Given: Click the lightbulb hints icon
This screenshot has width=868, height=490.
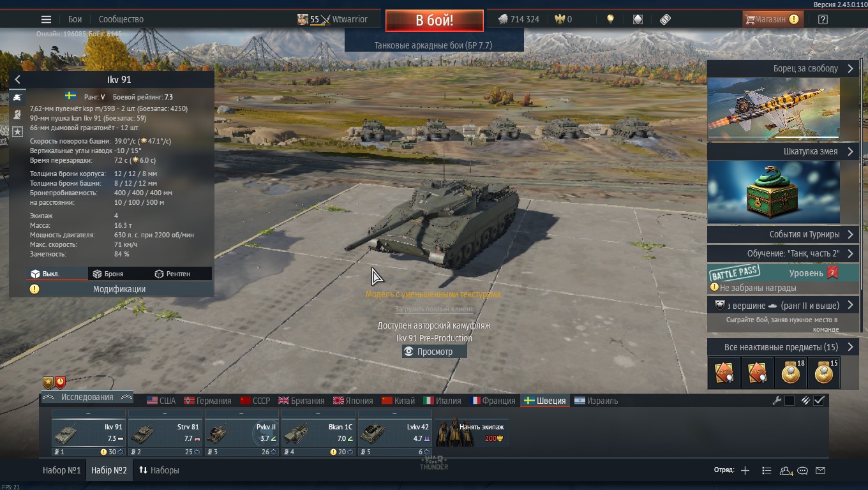Looking at the screenshot, I should pos(610,19).
